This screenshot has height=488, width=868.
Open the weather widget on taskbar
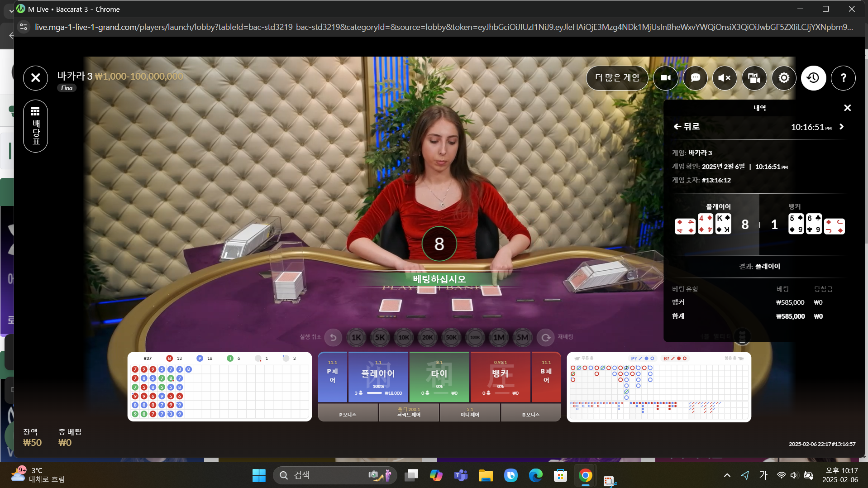[38, 475]
